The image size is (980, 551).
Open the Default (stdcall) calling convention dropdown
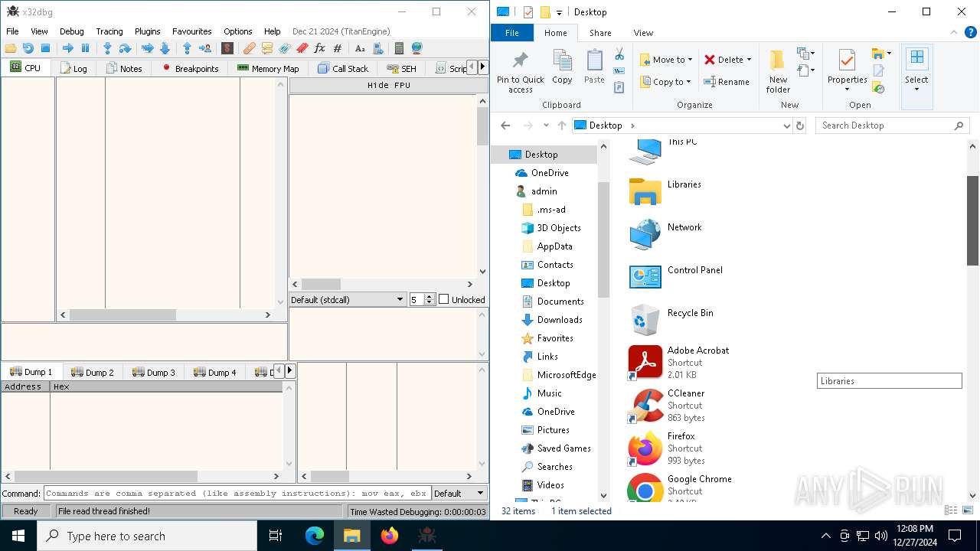pyautogui.click(x=348, y=299)
